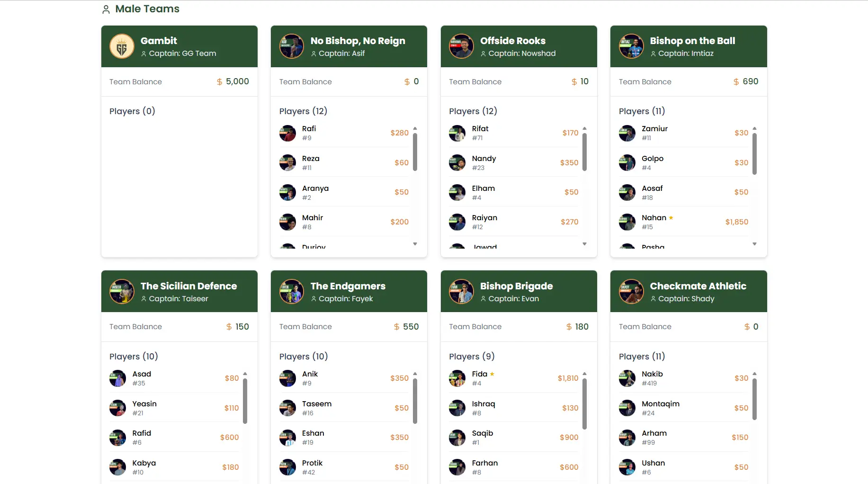Image resolution: width=868 pixels, height=484 pixels.
Task: Click the Offside Rooks team logo
Action: click(461, 46)
